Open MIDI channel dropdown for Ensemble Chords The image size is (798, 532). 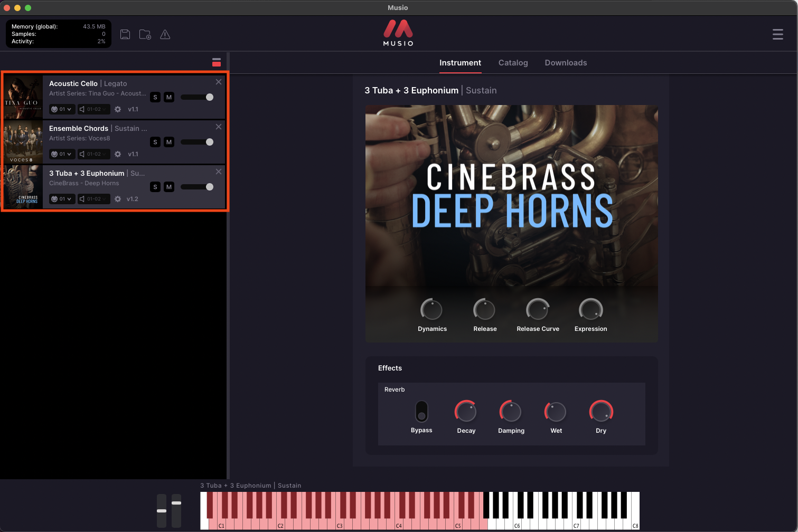(62, 154)
